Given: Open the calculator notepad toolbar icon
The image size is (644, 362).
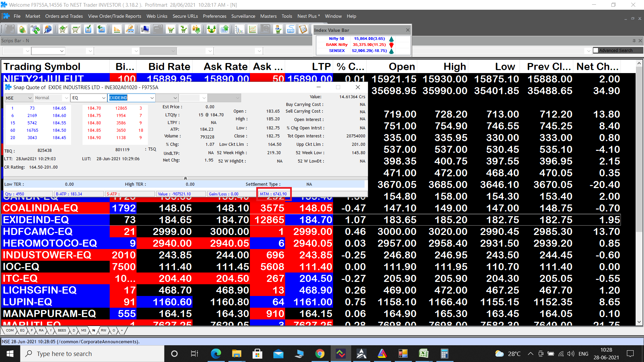Looking at the screenshot, I should click(x=303, y=29).
